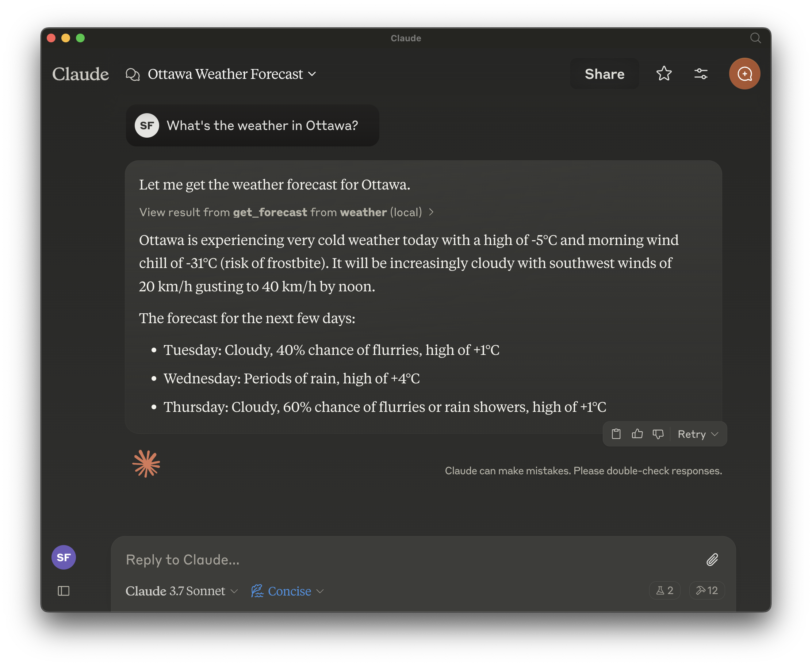Start a new chat with orange button
812x666 pixels.
point(744,74)
